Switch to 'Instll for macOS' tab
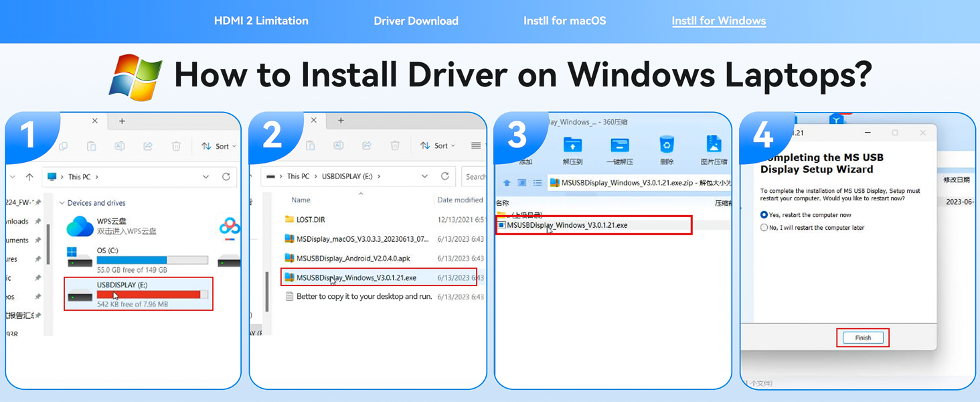The height and width of the screenshot is (402, 980). [x=564, y=21]
